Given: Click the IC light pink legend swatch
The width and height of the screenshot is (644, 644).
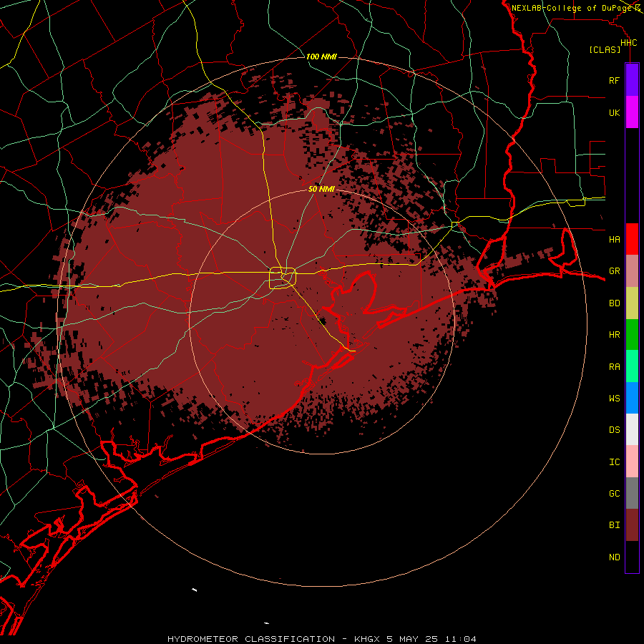Looking at the screenshot, I should [x=632, y=462].
